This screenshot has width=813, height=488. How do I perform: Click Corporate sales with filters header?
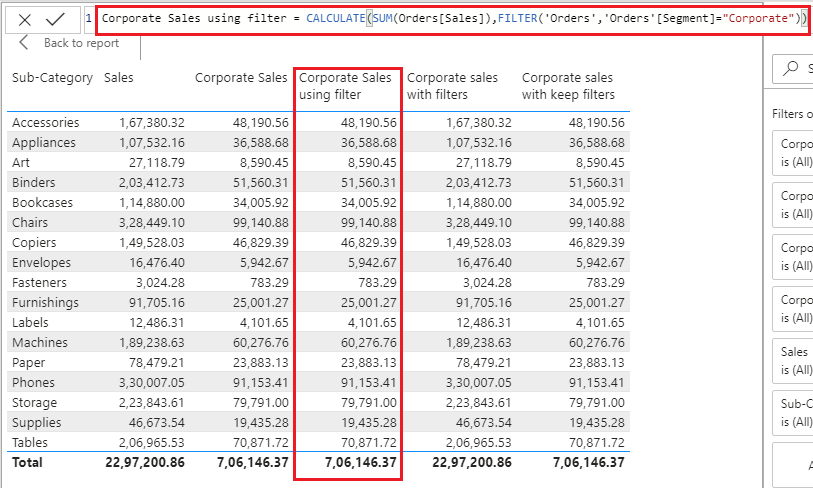click(x=453, y=86)
